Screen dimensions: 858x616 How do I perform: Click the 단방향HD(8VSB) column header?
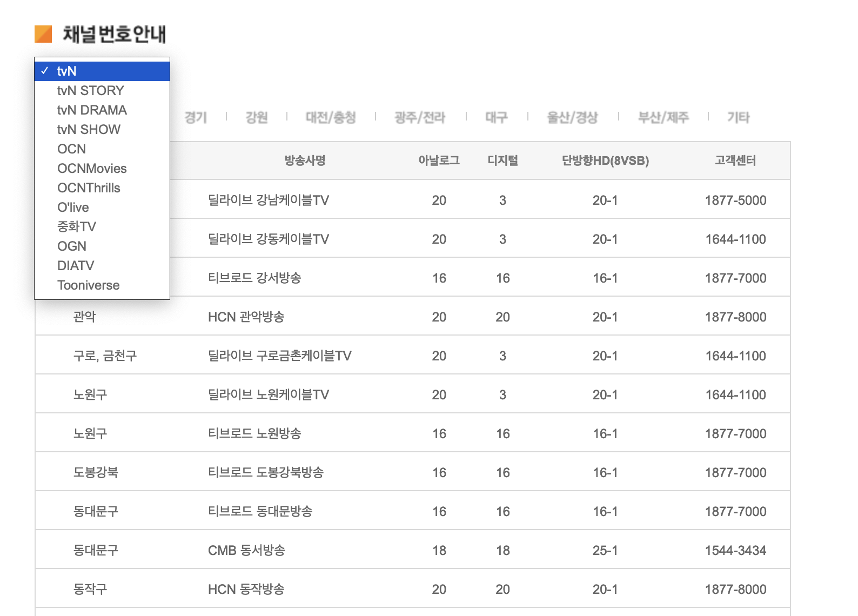(x=605, y=160)
